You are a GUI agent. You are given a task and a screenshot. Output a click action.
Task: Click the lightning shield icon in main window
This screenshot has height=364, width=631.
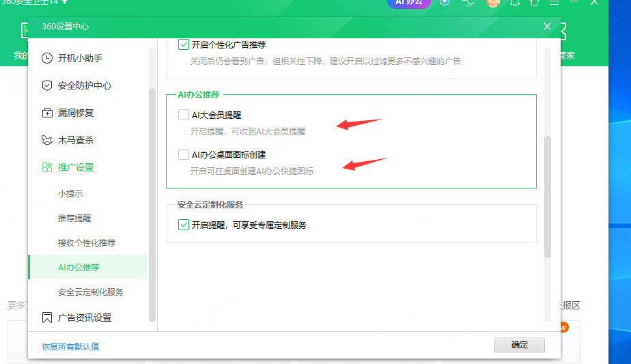(445, 3)
